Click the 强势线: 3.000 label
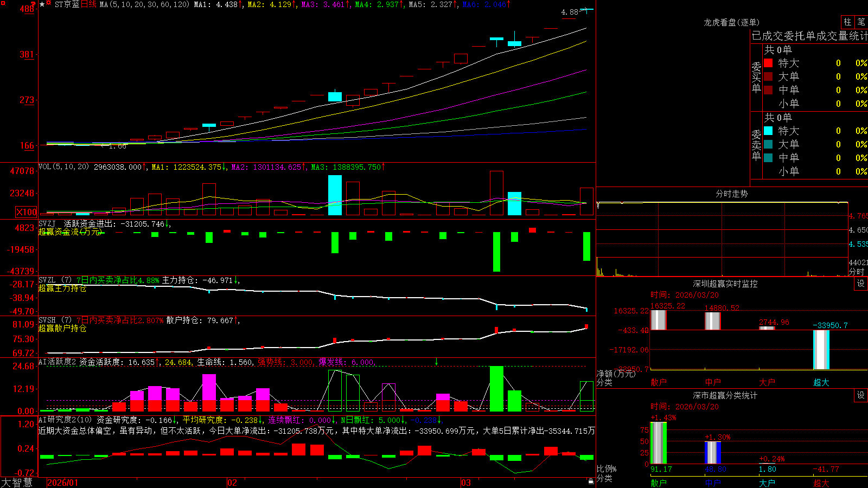Viewport: 868px width, 488px height. [x=285, y=362]
